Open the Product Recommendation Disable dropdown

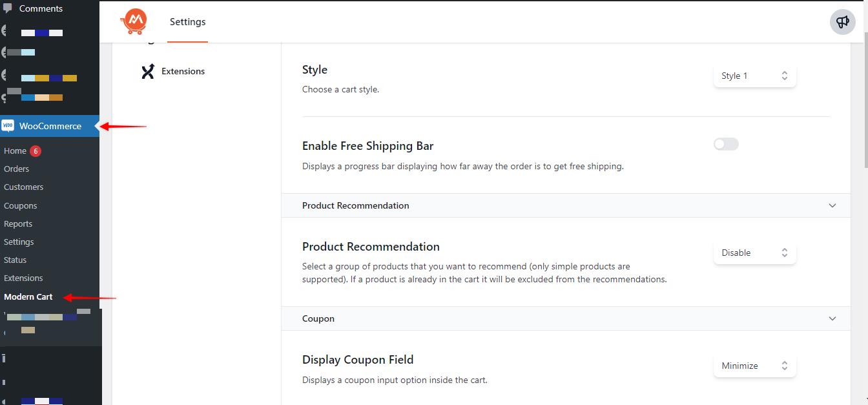[x=754, y=253]
